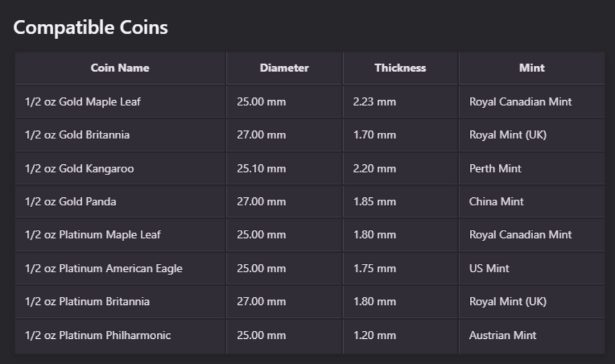615x364 pixels.
Task: Select the US Mint cell
Action: tap(489, 269)
